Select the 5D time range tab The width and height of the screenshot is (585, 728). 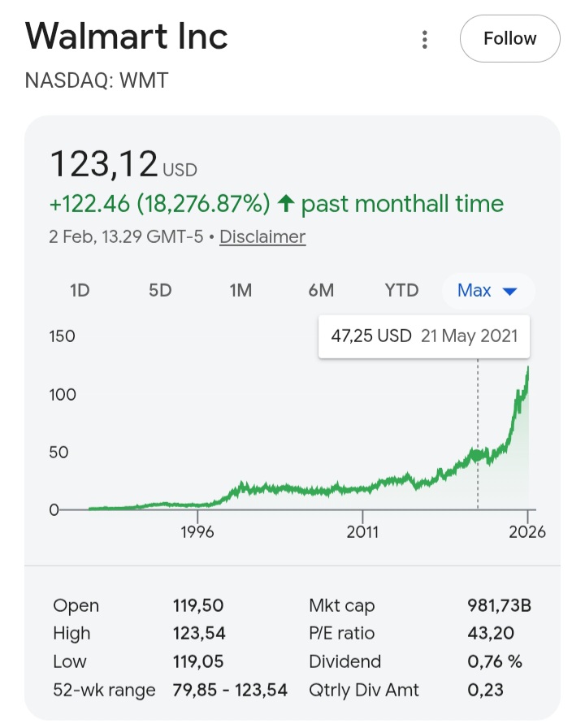[160, 290]
